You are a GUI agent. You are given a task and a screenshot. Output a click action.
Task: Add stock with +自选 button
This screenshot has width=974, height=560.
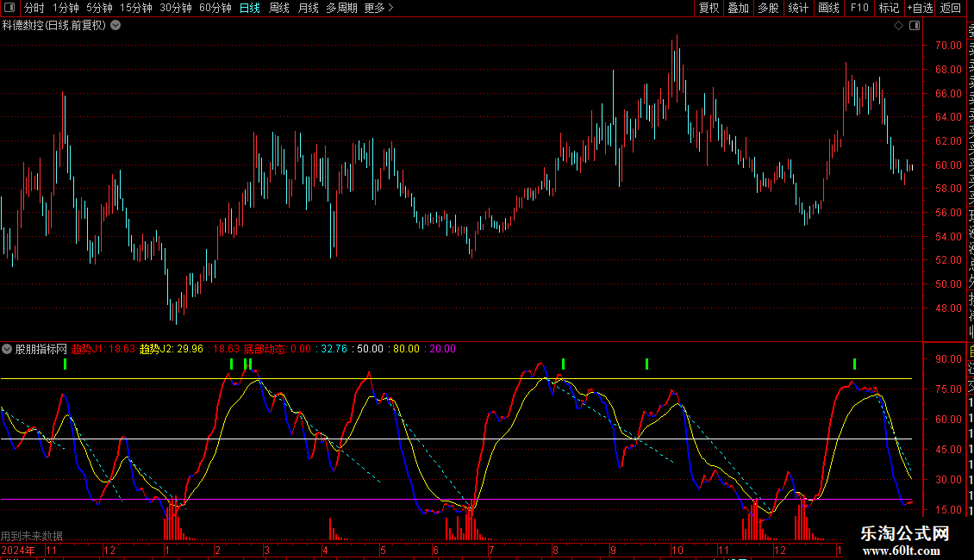tap(920, 8)
